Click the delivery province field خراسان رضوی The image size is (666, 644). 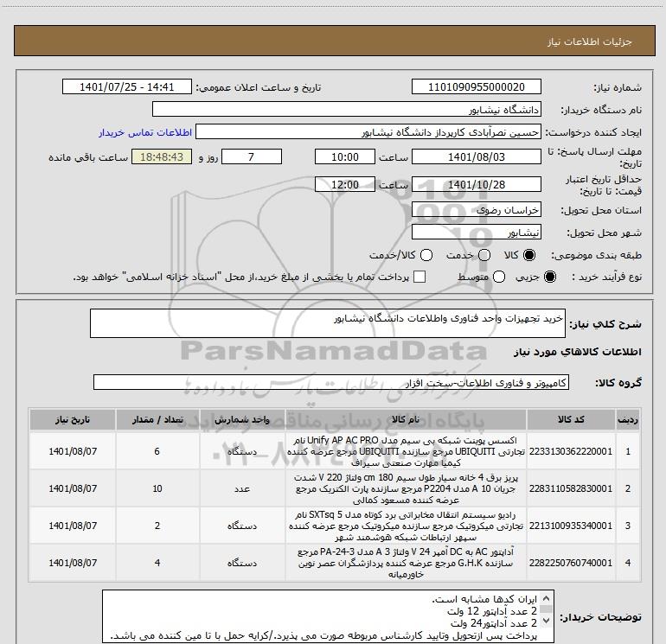click(x=476, y=210)
